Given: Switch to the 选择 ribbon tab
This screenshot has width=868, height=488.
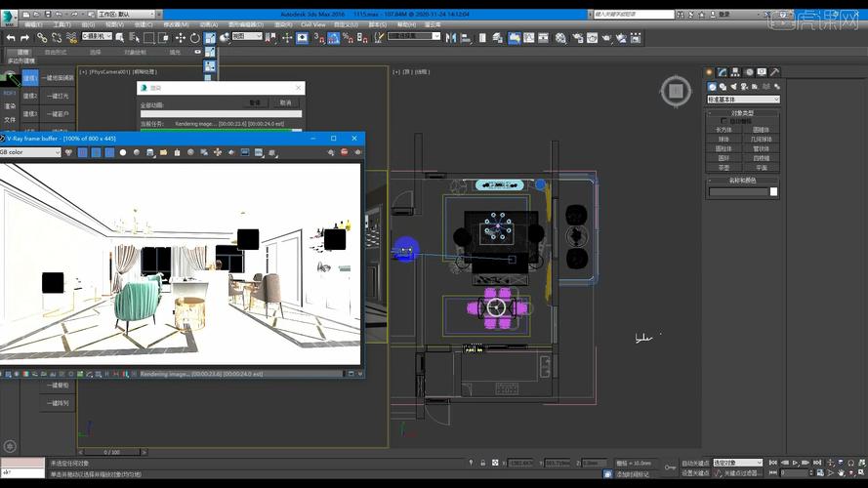Looking at the screenshot, I should tap(95, 52).
